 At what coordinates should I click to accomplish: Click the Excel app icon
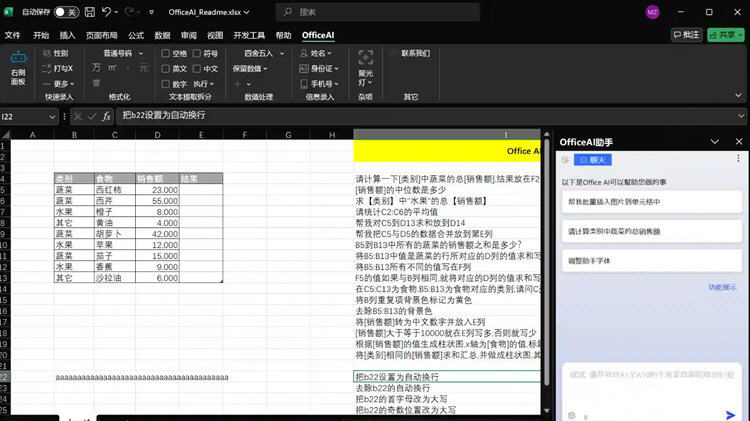pos(8,12)
